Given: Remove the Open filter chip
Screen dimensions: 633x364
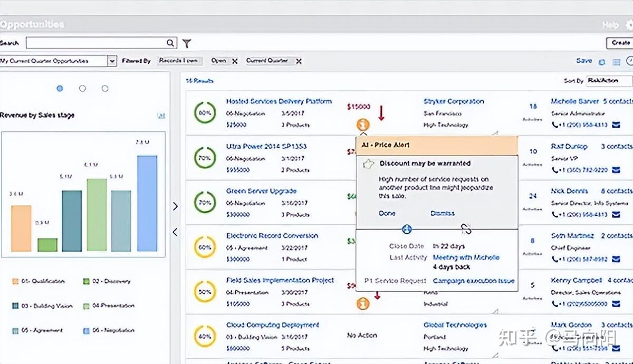Looking at the screenshot, I should click(235, 61).
